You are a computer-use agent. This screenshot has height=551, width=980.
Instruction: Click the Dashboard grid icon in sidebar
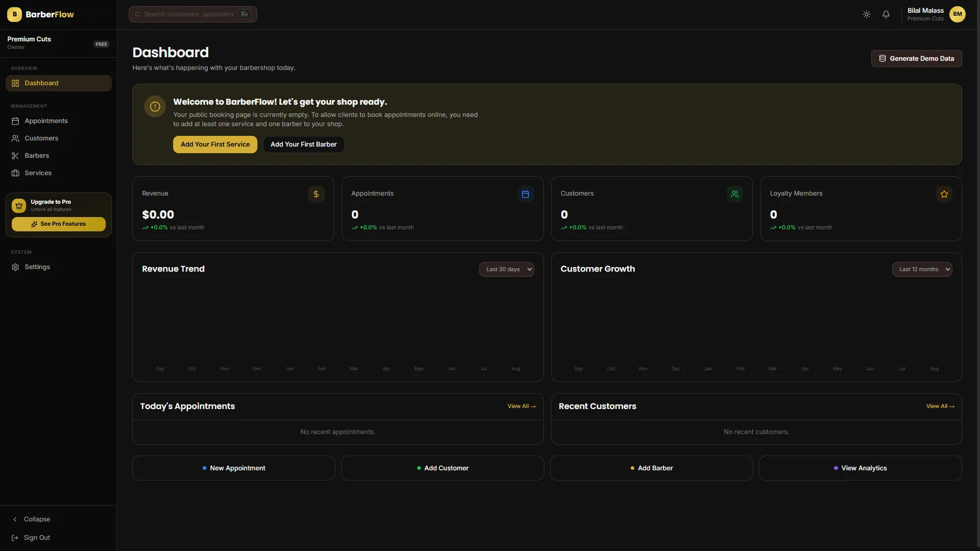click(15, 83)
